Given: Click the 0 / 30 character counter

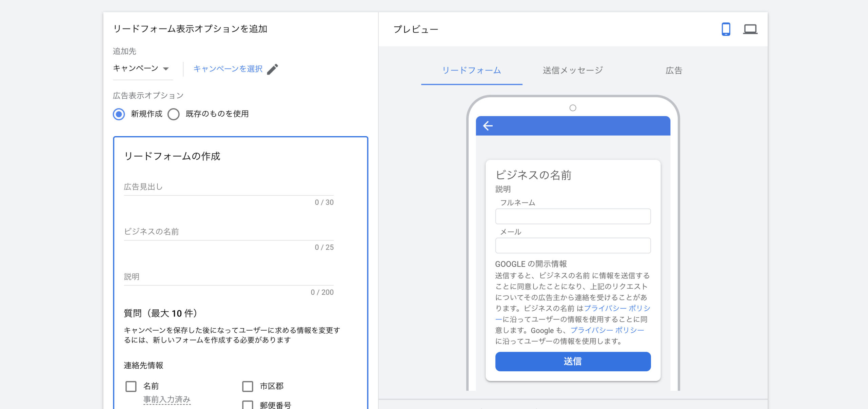Looking at the screenshot, I should click(324, 202).
